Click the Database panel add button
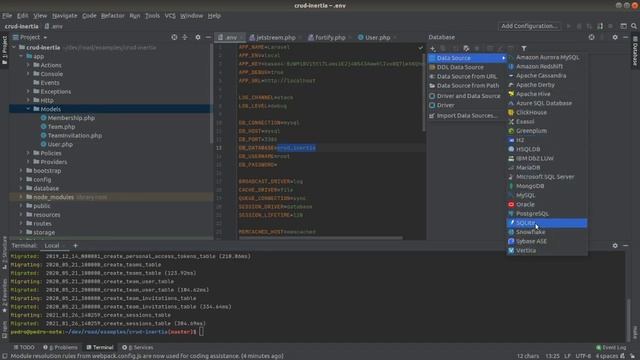 coord(433,48)
